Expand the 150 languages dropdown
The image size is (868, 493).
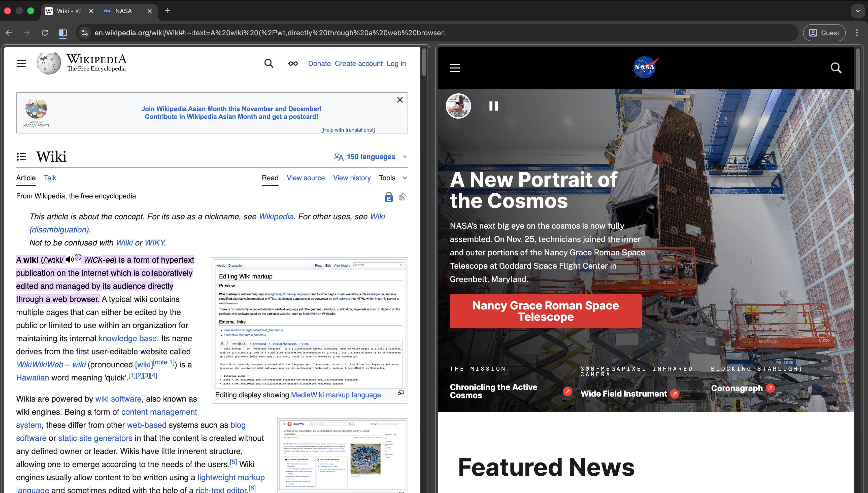pyautogui.click(x=371, y=157)
